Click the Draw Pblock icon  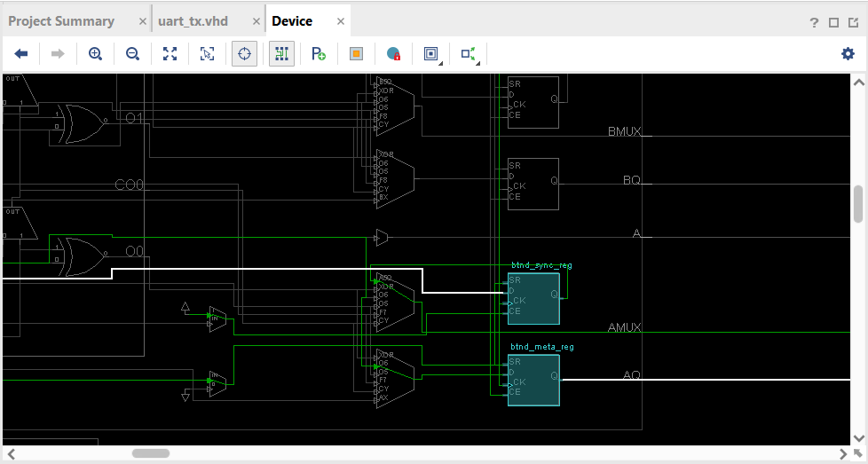click(x=319, y=54)
